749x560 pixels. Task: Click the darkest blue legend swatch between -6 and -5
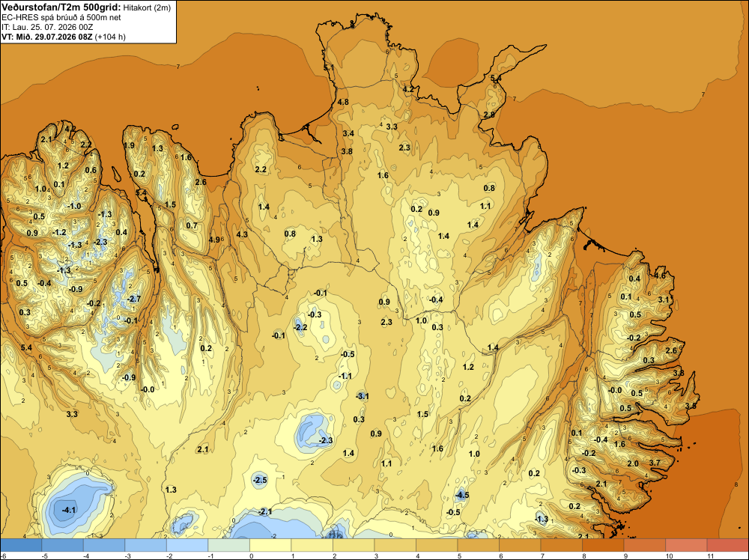[20, 545]
